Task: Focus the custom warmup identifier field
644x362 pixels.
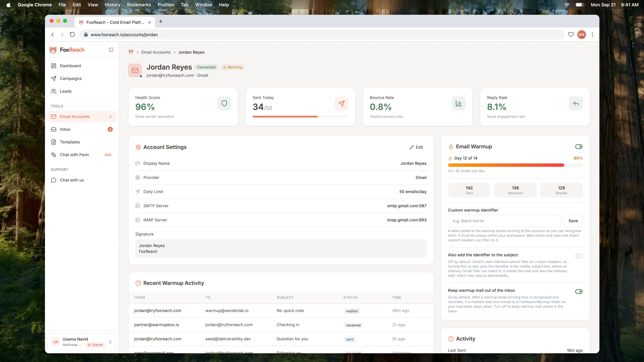Action: point(504,221)
